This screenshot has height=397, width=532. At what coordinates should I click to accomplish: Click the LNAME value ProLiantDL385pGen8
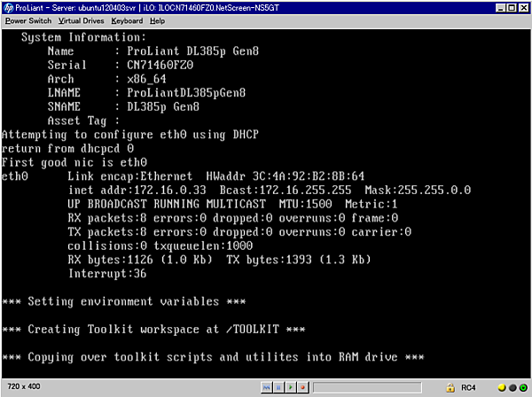pyautogui.click(x=186, y=93)
